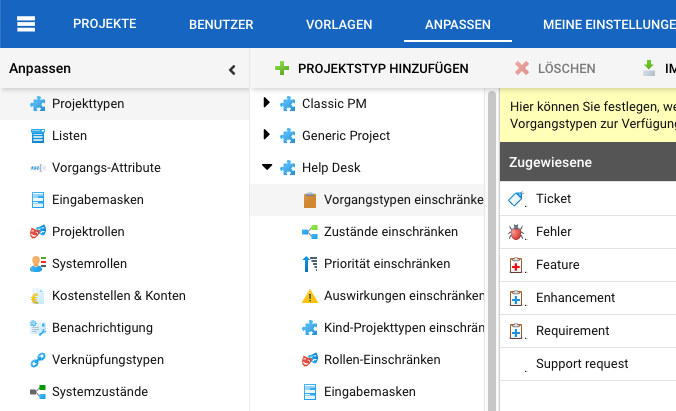Click the ticket tag icon
The image size is (676, 411).
pyautogui.click(x=516, y=199)
